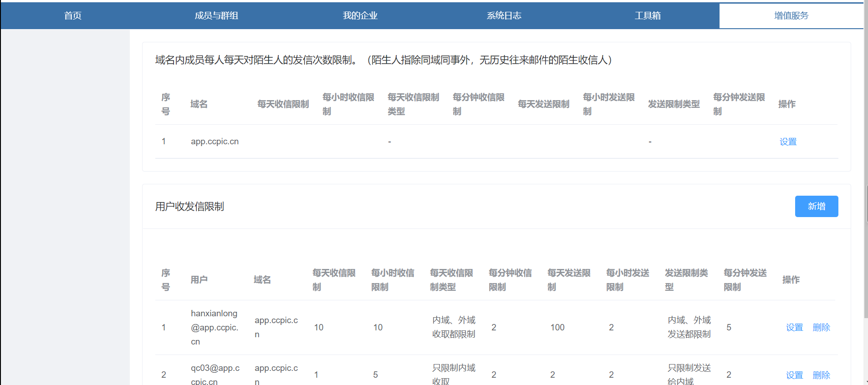
Task: Click 内域、外域发送都限制 cell
Action: pos(689,327)
